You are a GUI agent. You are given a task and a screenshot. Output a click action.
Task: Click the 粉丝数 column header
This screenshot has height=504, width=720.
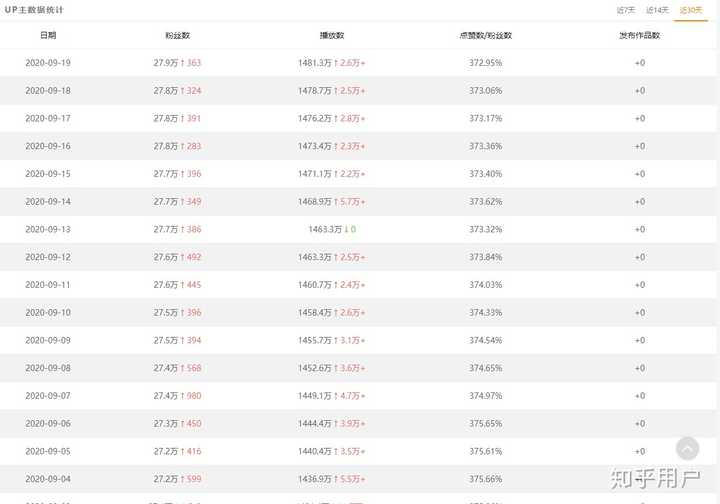point(177,35)
